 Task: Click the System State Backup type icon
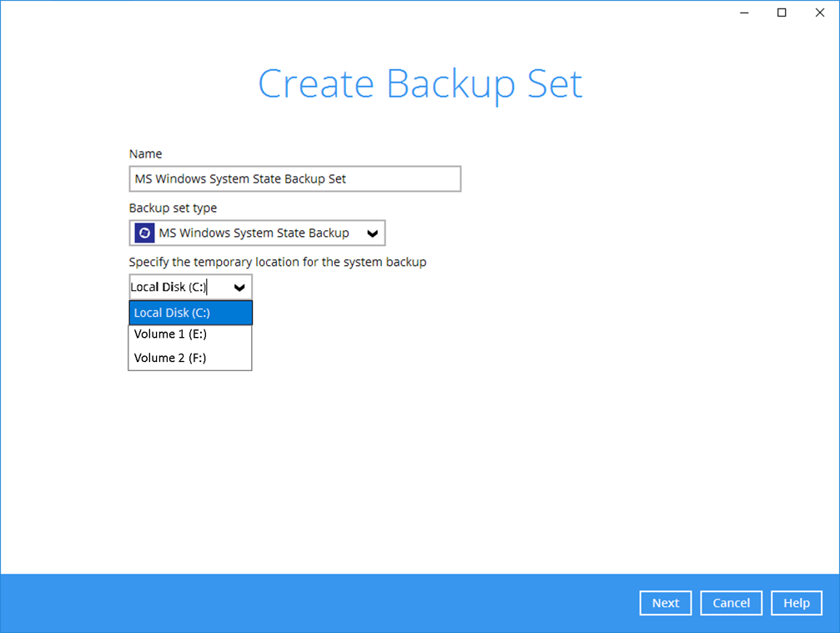click(144, 234)
